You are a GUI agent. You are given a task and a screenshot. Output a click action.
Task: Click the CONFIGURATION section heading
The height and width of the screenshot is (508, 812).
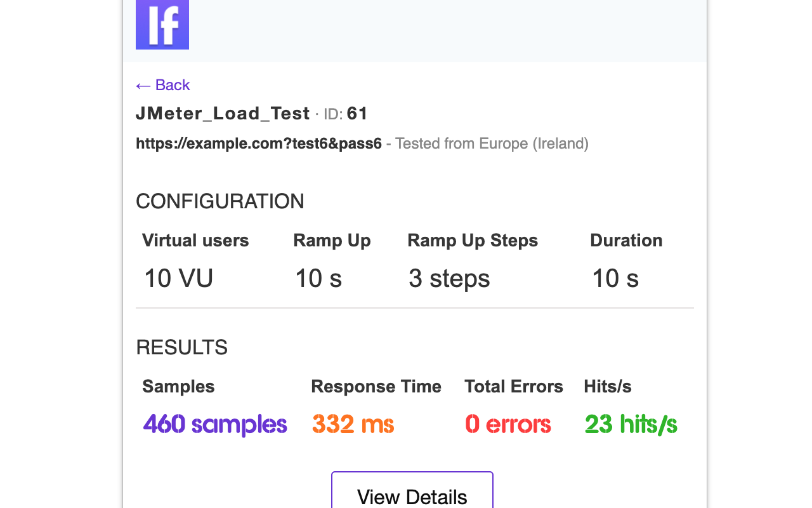click(219, 201)
